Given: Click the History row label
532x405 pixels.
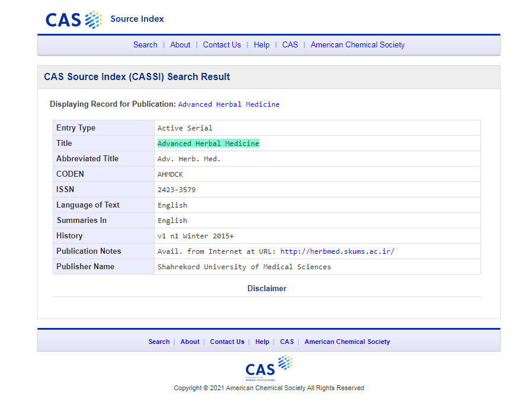Looking at the screenshot, I should tap(69, 235).
